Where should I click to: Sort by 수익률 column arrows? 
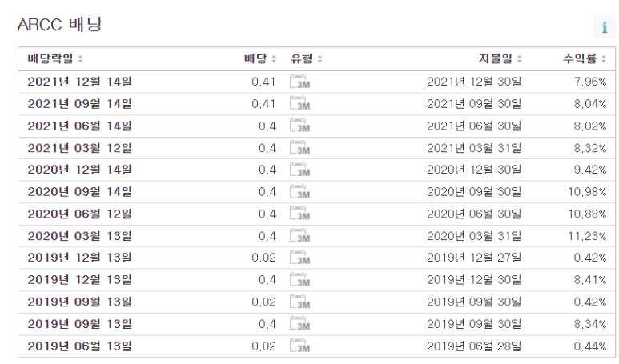click(604, 59)
